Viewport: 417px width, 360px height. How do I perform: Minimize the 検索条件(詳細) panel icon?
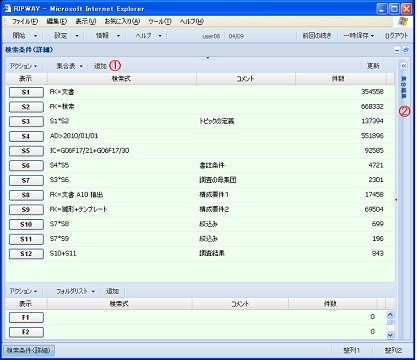pyautogui.click(x=397, y=50)
